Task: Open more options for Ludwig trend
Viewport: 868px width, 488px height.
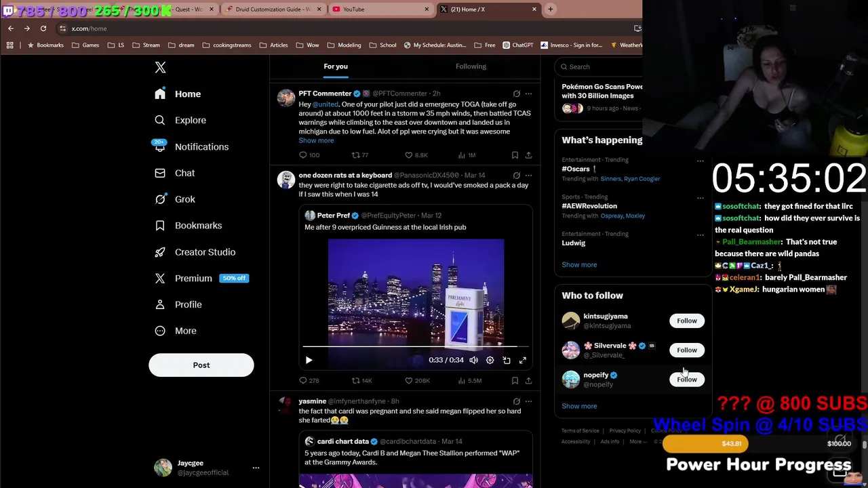Action: pyautogui.click(x=700, y=235)
